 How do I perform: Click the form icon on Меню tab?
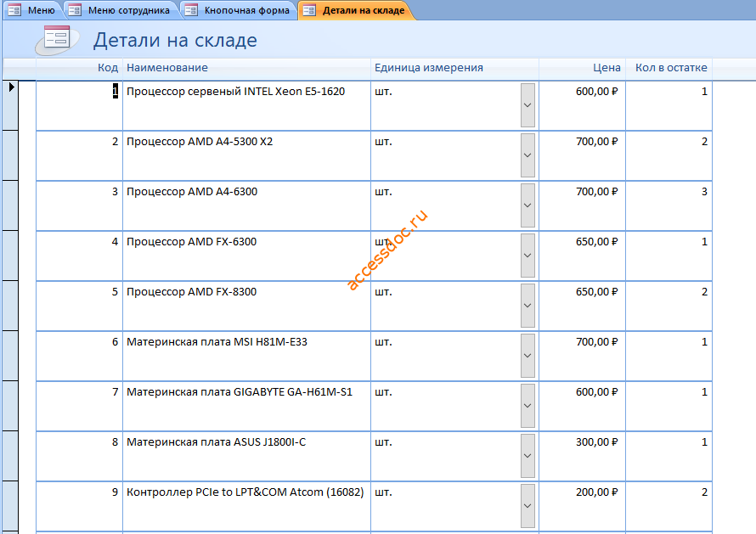14,10
